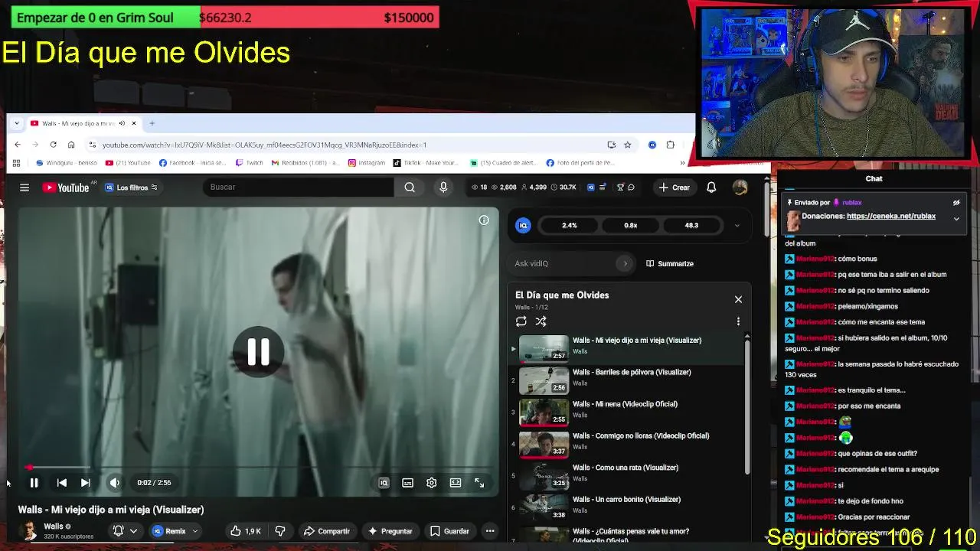Screen dimensions: 980x551
Task: Close the playlist panel with the X
Action: click(x=738, y=299)
